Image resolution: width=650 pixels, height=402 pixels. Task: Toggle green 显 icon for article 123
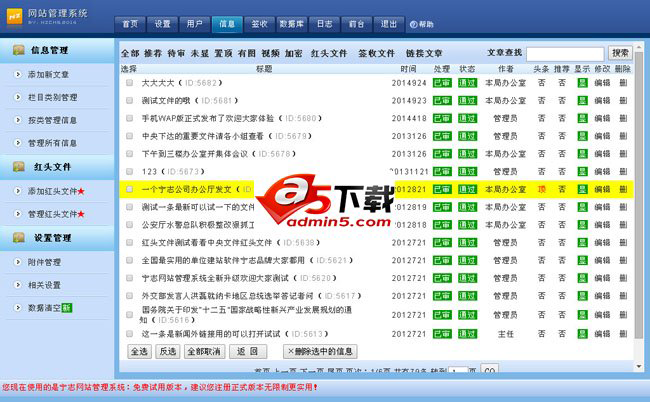click(x=582, y=171)
